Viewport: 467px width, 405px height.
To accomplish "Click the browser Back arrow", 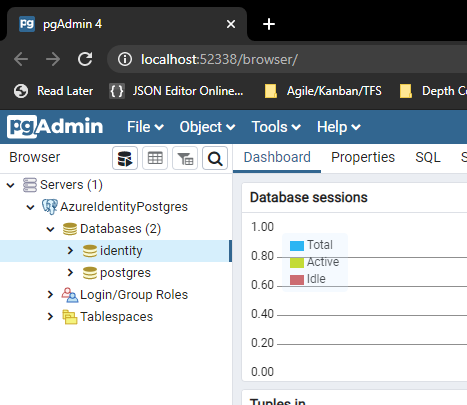I will tap(21, 59).
